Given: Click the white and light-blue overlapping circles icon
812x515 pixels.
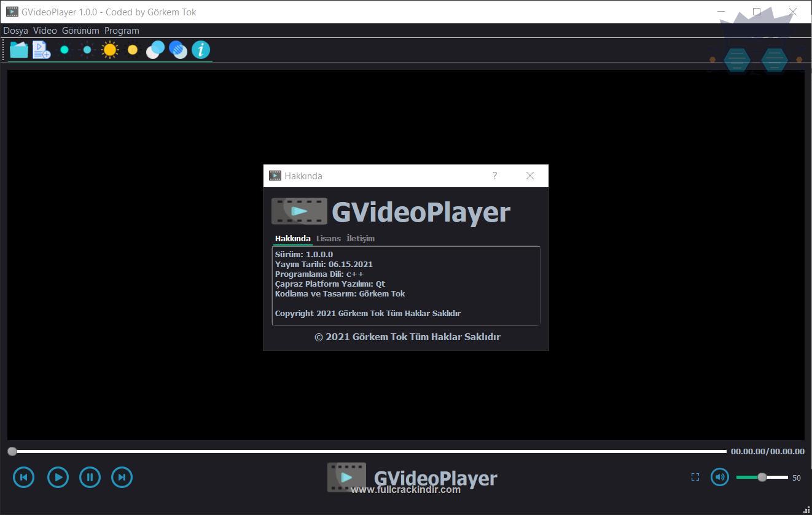Looking at the screenshot, I should 155,50.
